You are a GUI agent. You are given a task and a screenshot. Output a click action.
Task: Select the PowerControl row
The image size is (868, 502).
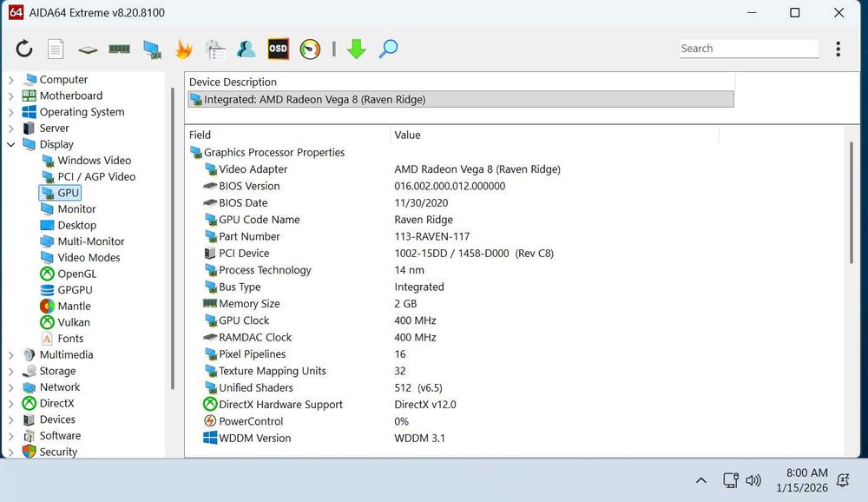pos(306,421)
